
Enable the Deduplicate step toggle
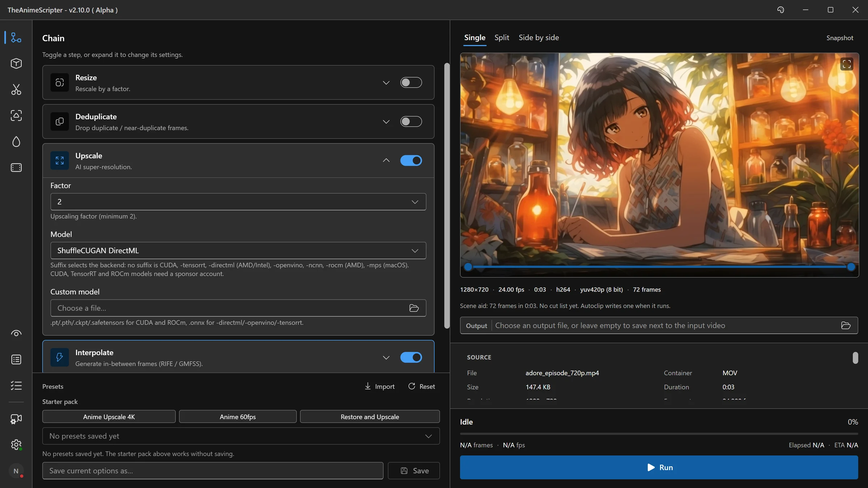[x=411, y=121]
